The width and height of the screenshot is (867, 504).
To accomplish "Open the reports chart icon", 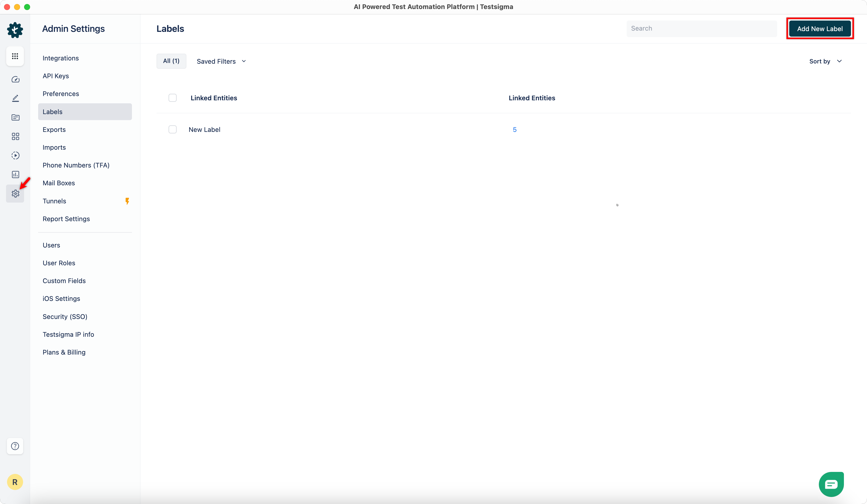I will click(15, 174).
